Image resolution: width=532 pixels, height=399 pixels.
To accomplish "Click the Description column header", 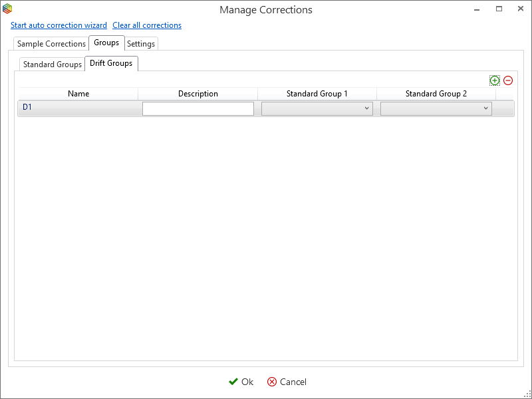I will (198, 94).
